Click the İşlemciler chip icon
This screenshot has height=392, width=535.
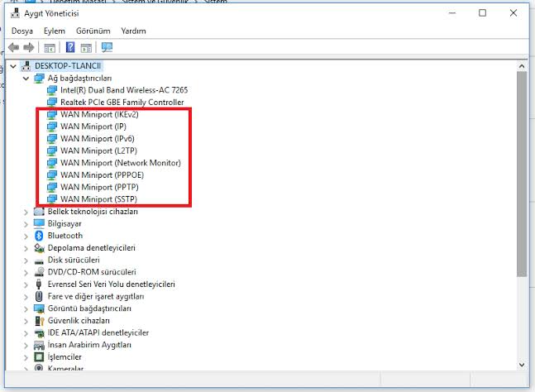(x=39, y=357)
